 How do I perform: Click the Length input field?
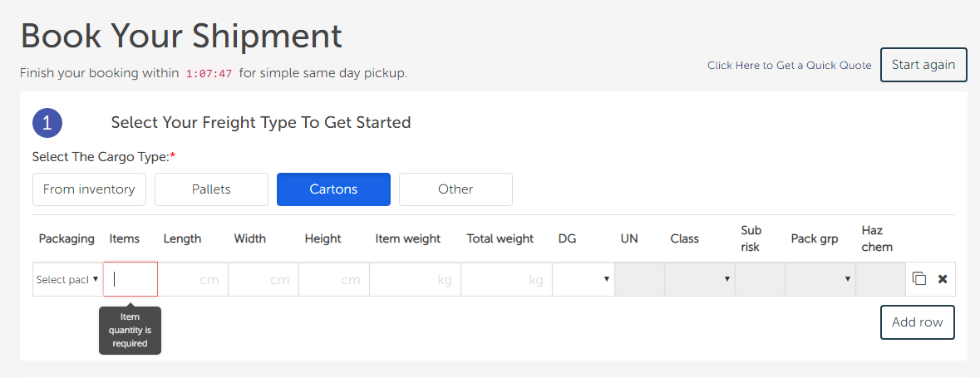click(193, 280)
